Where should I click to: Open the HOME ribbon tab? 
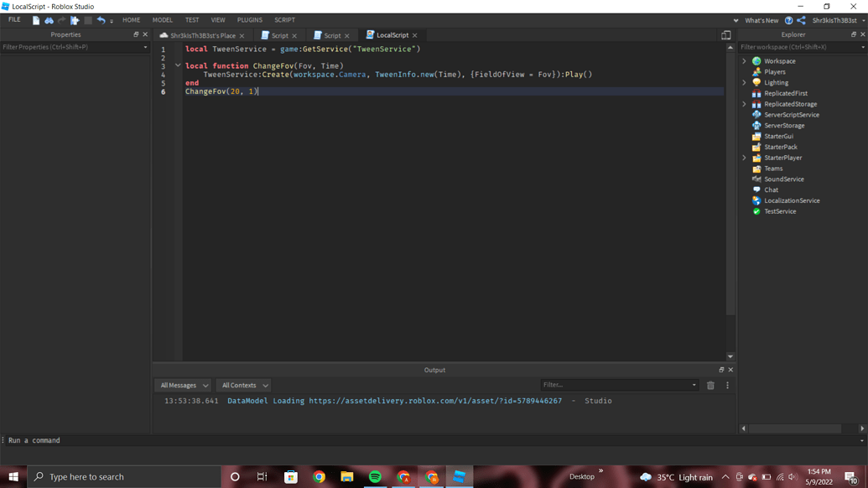coord(131,20)
